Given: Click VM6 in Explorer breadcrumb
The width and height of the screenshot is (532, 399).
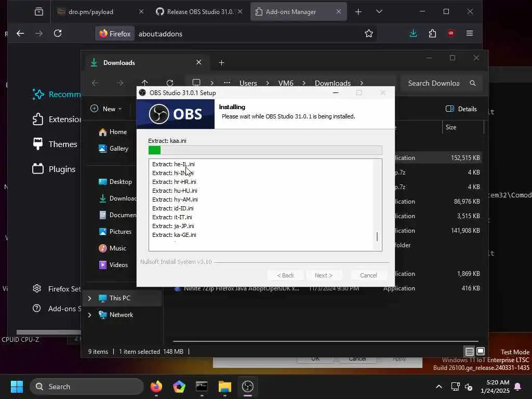Looking at the screenshot, I should click(286, 83).
